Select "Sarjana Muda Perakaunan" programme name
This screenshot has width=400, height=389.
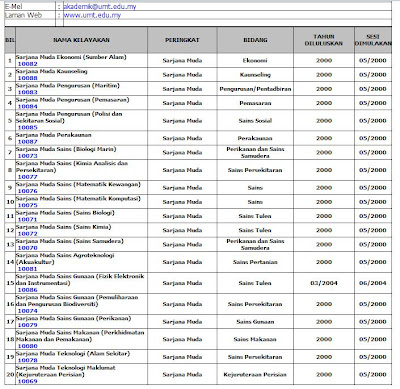[x=54, y=135]
